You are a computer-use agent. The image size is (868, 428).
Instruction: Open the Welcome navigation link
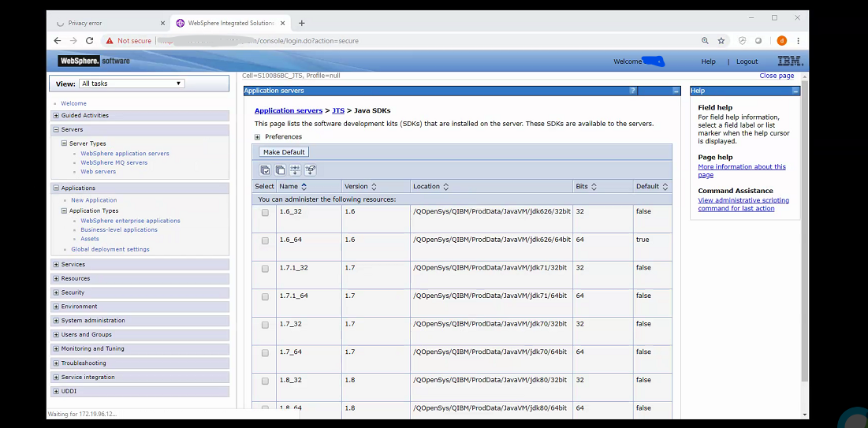(73, 103)
